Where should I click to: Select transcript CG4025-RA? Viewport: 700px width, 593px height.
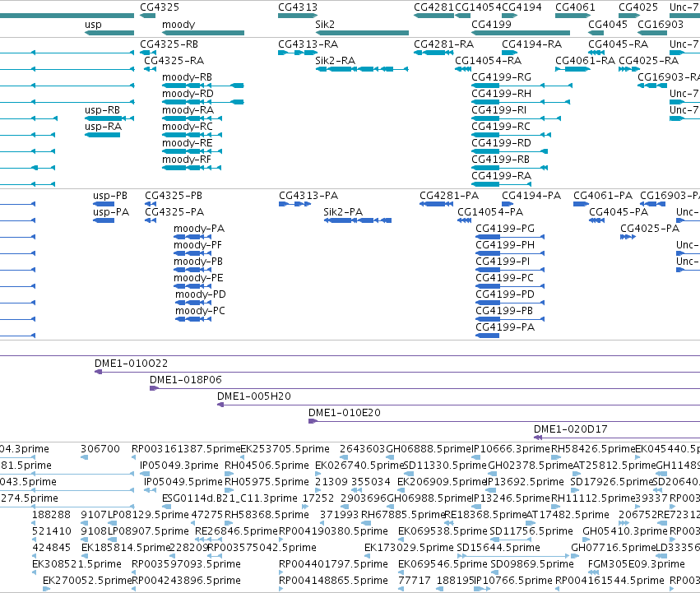point(649,61)
